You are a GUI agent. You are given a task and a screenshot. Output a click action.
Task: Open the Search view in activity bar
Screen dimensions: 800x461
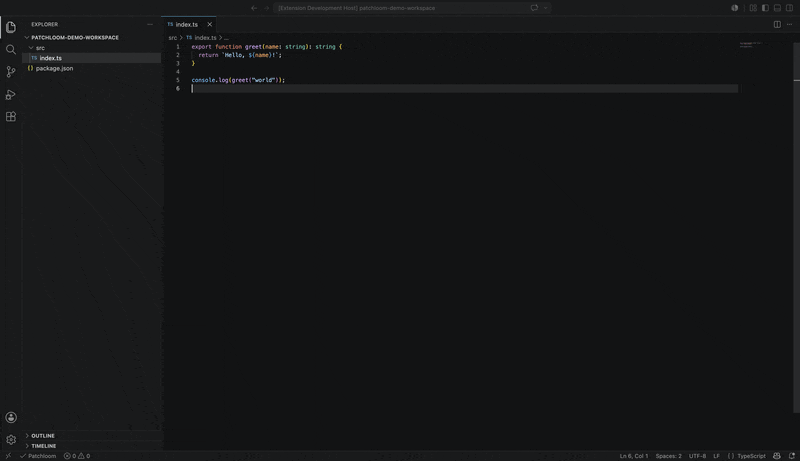pyautogui.click(x=11, y=49)
